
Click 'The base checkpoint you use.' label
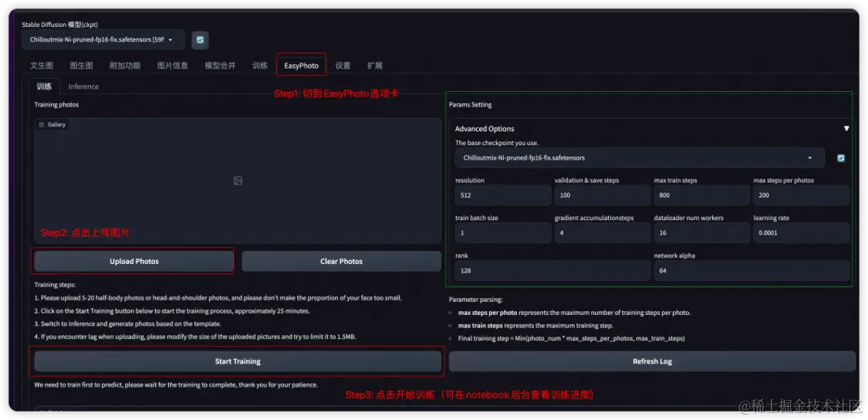point(497,143)
